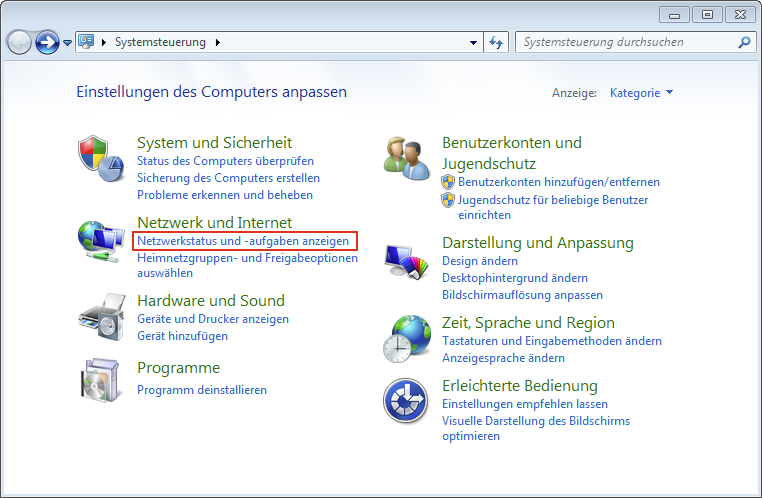Image resolution: width=762 pixels, height=498 pixels.
Task: Maximize the Systemsteuerung window
Action: (707, 15)
